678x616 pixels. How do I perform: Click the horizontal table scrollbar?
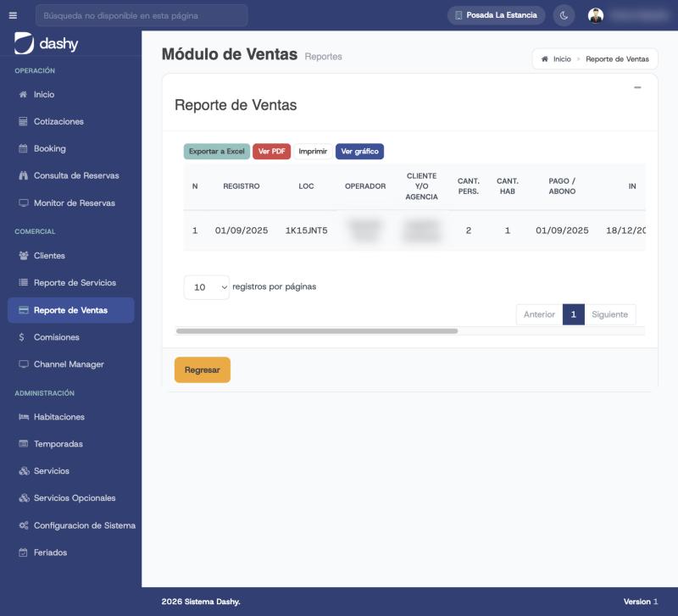pos(317,331)
